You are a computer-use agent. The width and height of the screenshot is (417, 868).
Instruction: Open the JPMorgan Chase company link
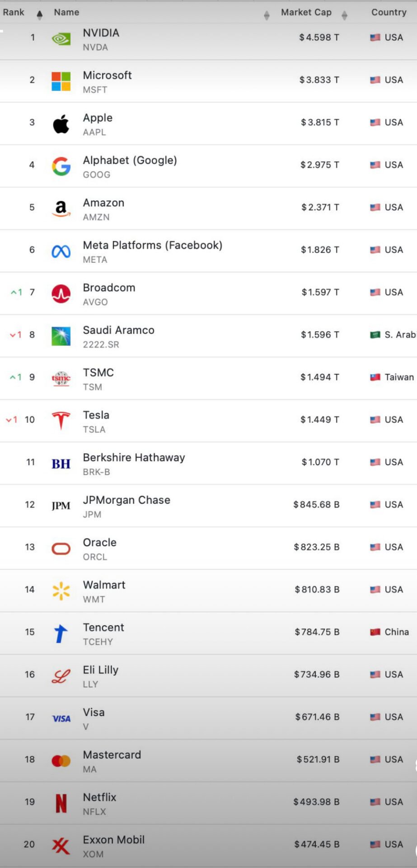tap(127, 500)
